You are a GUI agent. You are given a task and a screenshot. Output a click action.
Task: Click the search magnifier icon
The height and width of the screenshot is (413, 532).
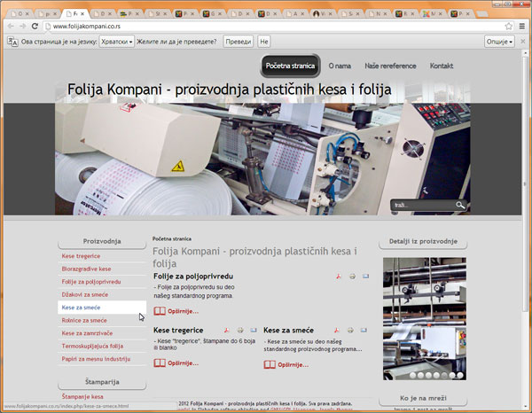click(460, 206)
